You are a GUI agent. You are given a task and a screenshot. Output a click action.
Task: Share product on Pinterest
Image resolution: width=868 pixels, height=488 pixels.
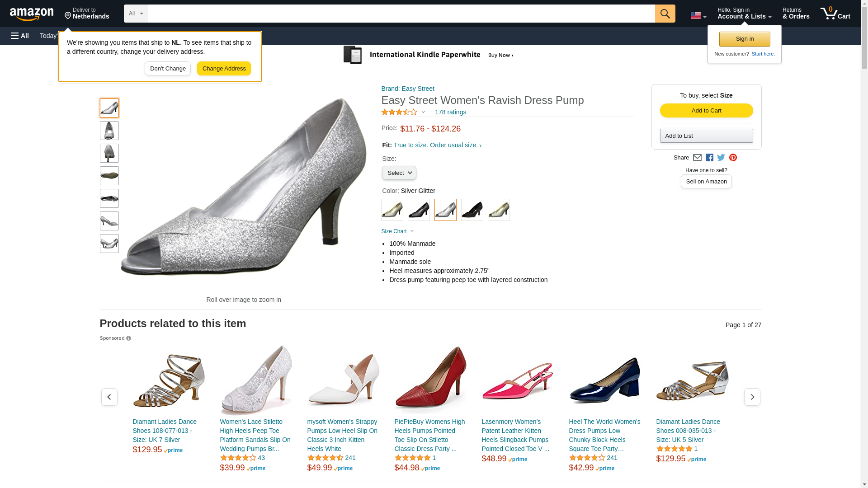click(x=733, y=158)
